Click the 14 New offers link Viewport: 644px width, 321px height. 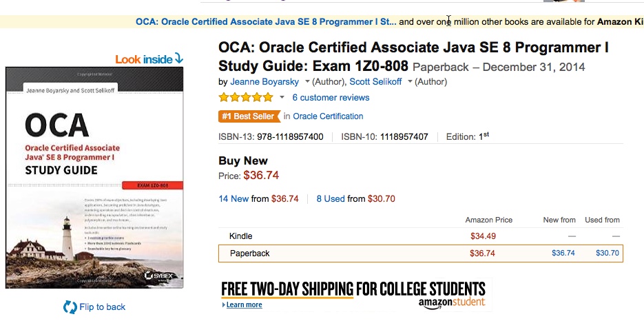(233, 199)
